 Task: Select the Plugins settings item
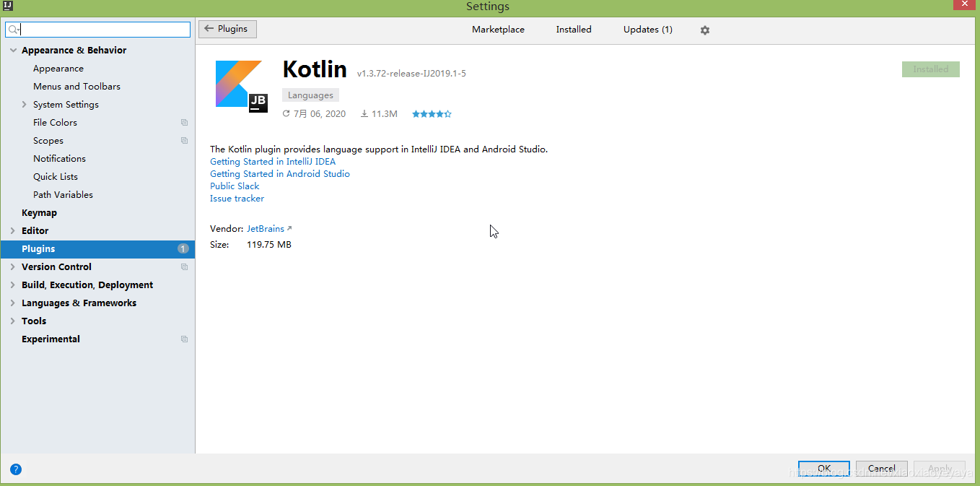(x=97, y=249)
